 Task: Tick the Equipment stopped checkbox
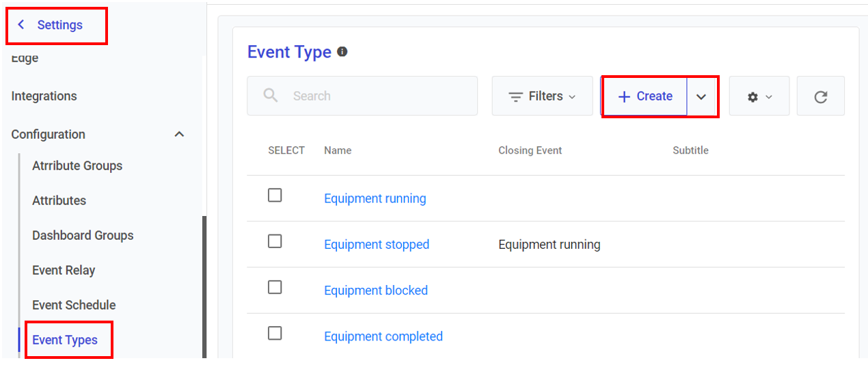click(x=275, y=241)
